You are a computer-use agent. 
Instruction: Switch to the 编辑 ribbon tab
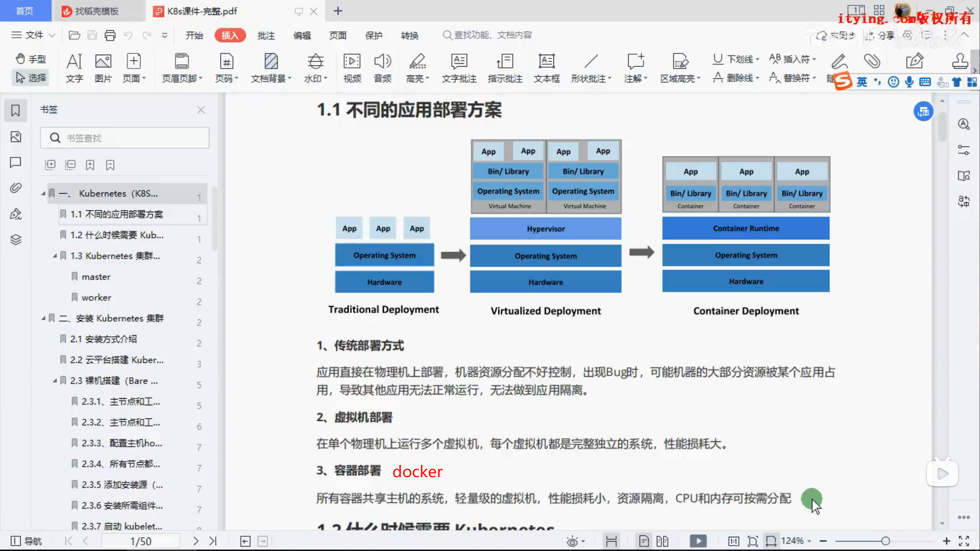302,35
